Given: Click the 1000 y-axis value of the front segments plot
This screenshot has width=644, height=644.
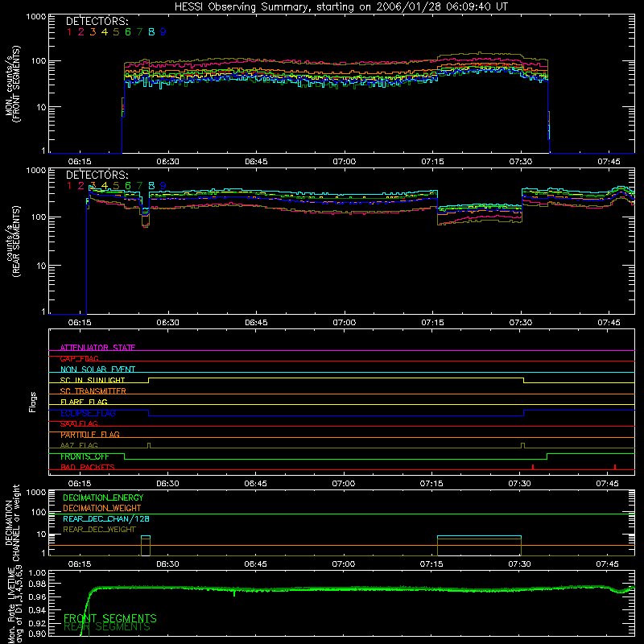Looking at the screenshot, I should (36, 17).
